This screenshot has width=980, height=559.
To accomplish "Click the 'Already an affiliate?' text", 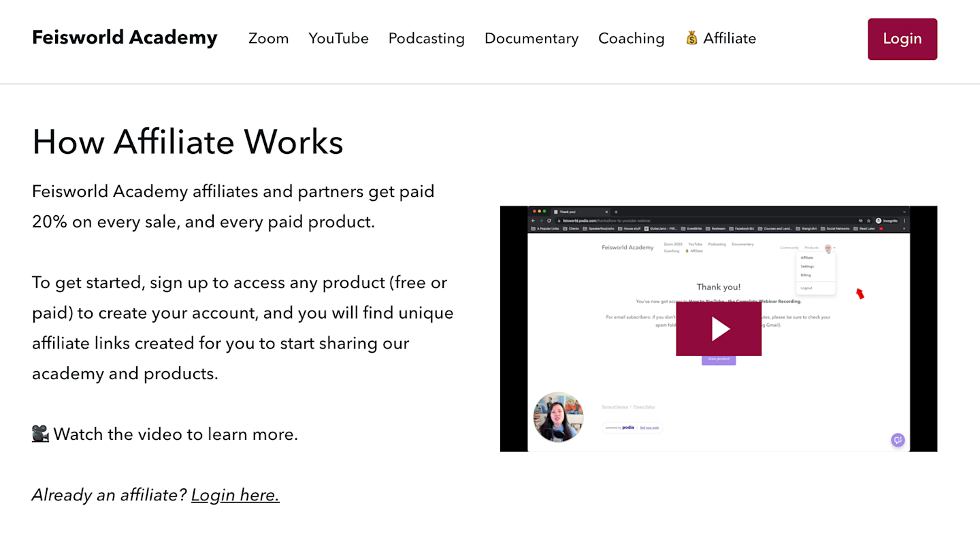I will click(109, 495).
